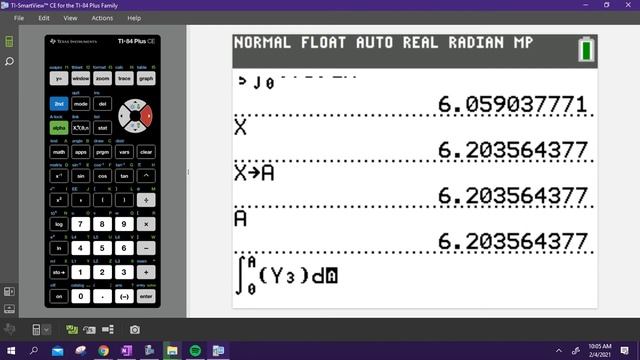640x360 pixels.
Task: Click the ln key on calculator
Action: [59, 248]
